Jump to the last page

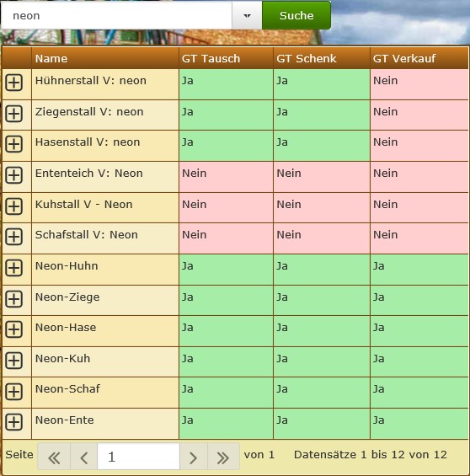pos(223,457)
